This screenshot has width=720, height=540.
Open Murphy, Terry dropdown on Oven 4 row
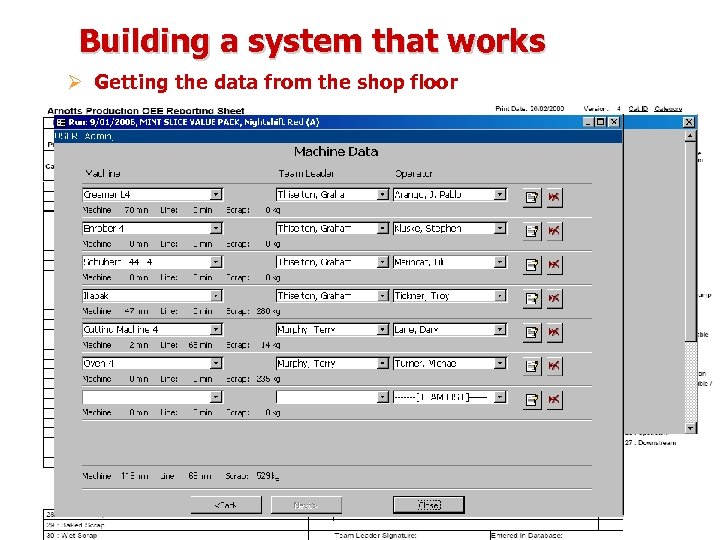[x=382, y=363]
